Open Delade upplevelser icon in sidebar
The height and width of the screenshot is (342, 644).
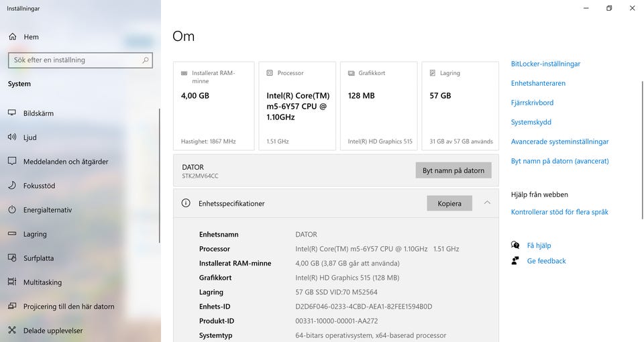point(12,331)
